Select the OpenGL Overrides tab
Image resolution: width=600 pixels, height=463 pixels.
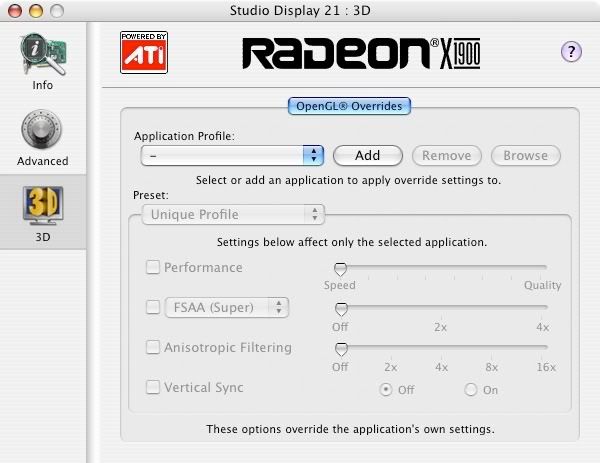[x=349, y=106]
